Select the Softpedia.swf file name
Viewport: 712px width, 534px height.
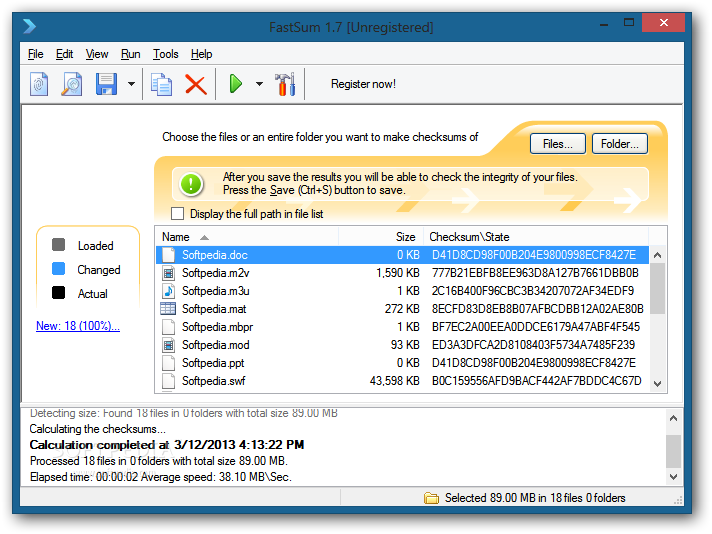[x=213, y=381]
